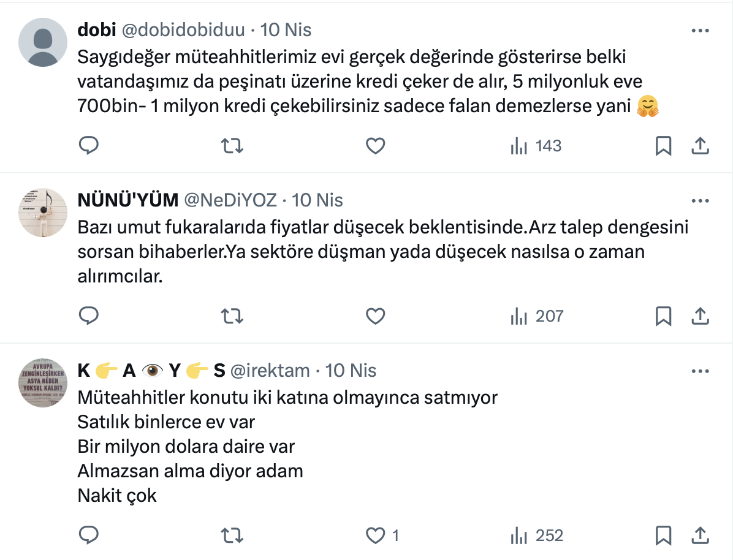Open more menu on NÜNÜ'YÜM's tweet
This screenshot has width=733, height=560.
coord(700,200)
